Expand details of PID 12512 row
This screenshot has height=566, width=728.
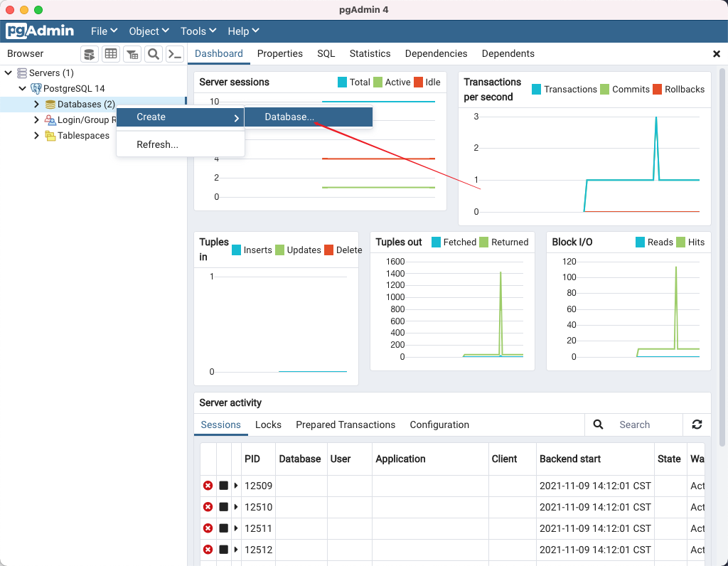236,550
